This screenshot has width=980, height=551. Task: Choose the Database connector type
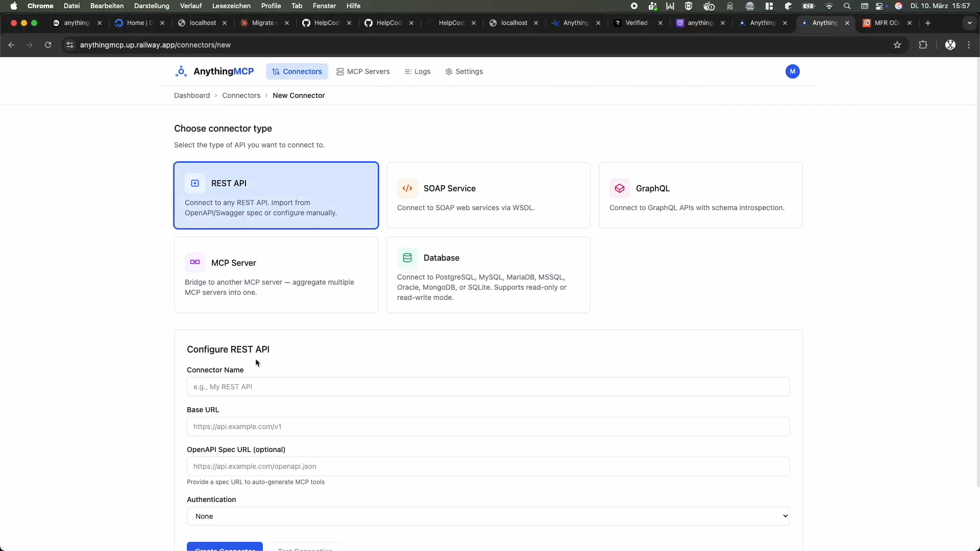pyautogui.click(x=488, y=275)
